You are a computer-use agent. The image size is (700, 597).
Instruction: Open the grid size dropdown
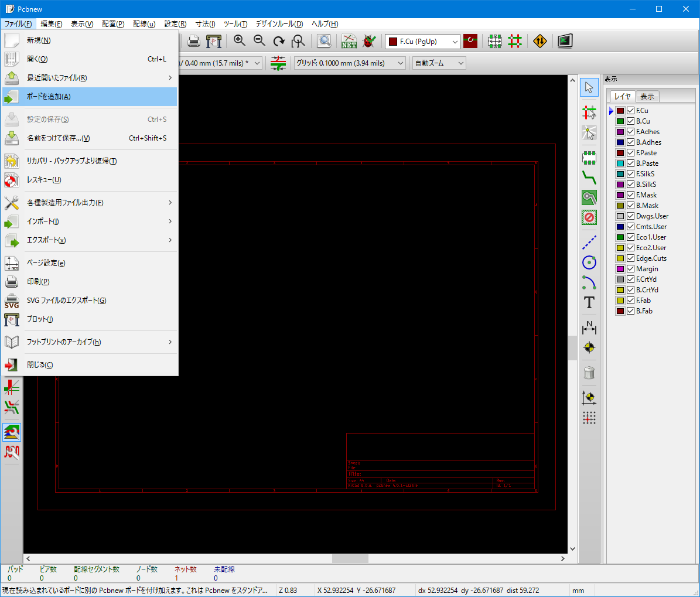[350, 63]
